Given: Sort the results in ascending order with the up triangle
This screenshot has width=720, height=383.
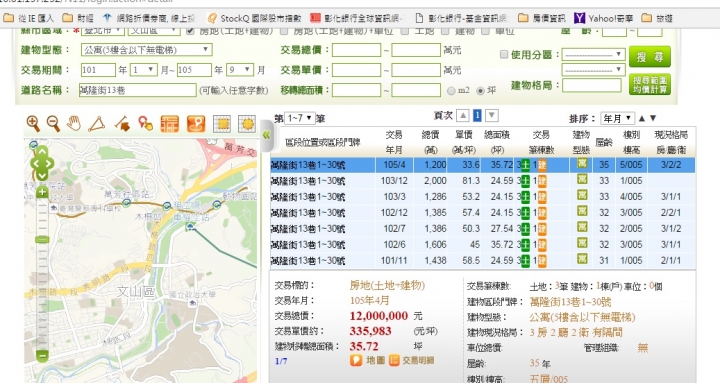Looking at the screenshot, I should [642, 118].
